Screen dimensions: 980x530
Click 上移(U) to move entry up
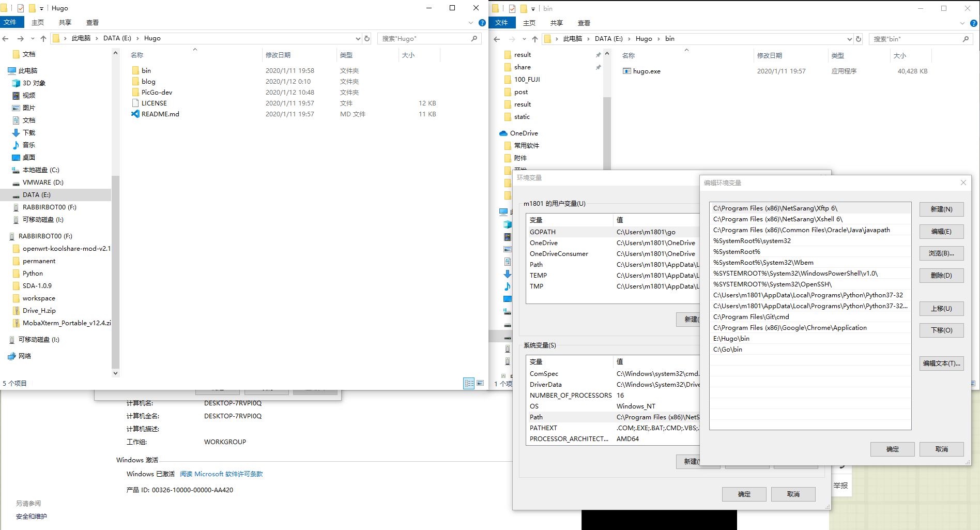941,309
